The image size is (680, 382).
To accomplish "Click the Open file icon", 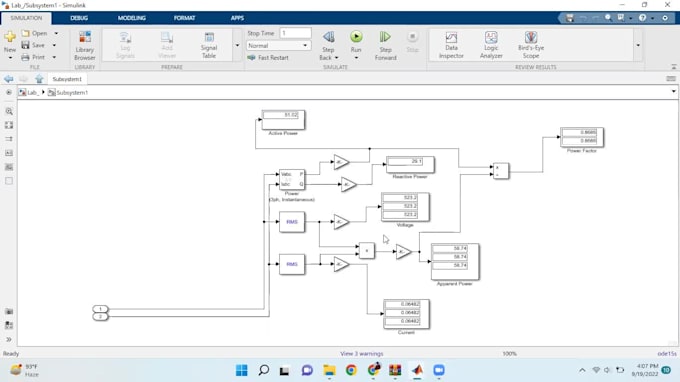I will pyautogui.click(x=26, y=33).
